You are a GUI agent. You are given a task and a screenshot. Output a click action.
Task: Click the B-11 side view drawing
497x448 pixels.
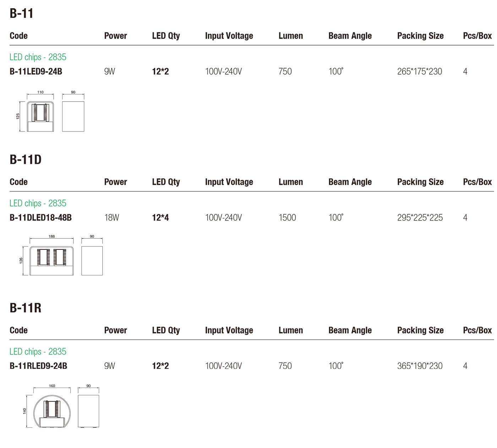(x=73, y=112)
